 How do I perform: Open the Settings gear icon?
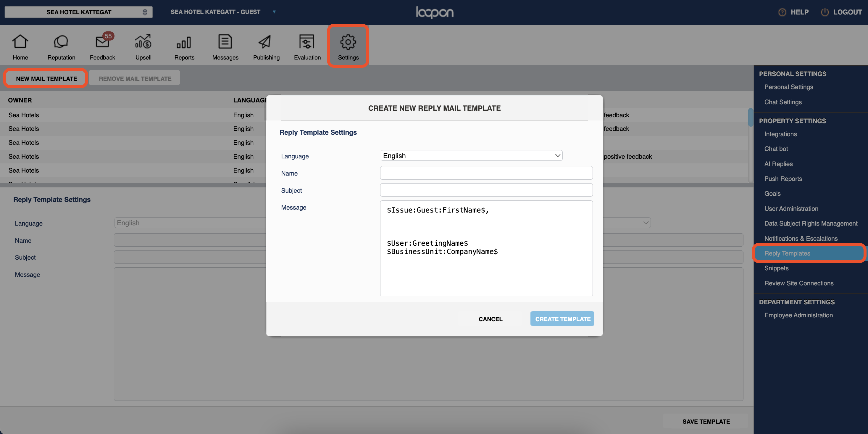click(x=348, y=42)
